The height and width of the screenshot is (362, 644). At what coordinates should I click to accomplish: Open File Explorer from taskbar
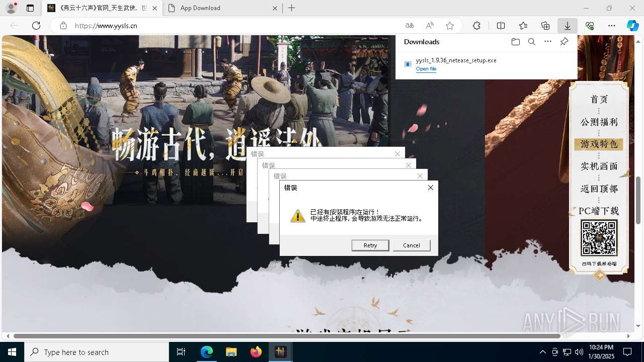[x=231, y=352]
